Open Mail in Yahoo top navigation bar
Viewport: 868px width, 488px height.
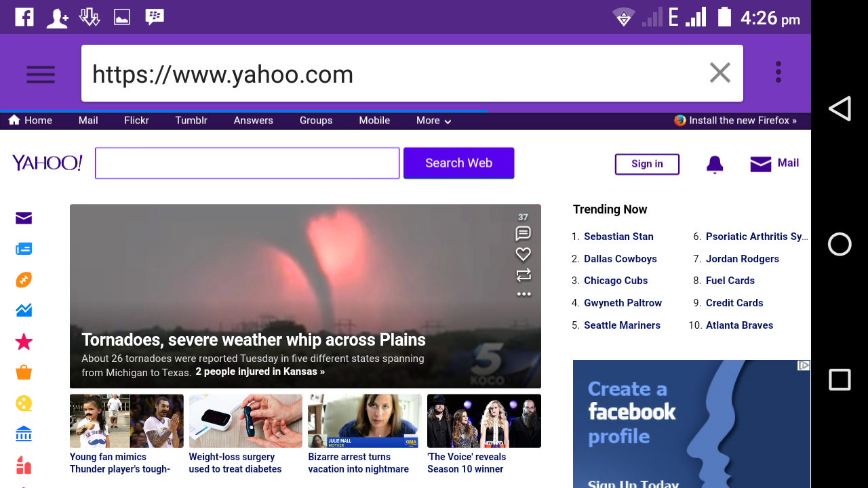[x=88, y=121]
